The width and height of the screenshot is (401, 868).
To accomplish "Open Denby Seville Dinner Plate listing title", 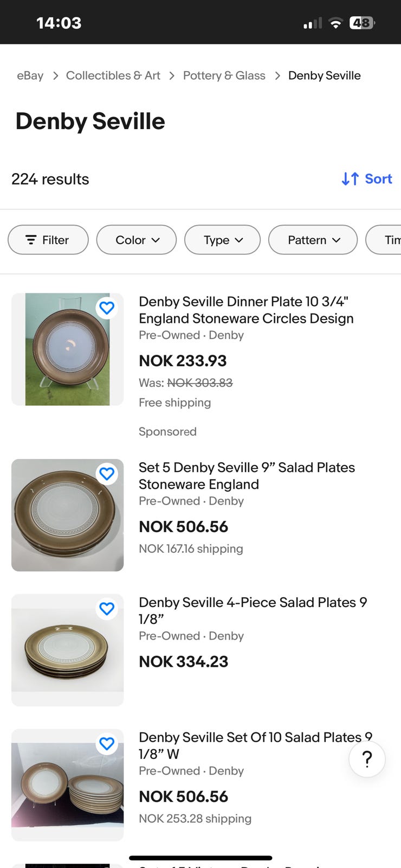I will click(x=246, y=310).
